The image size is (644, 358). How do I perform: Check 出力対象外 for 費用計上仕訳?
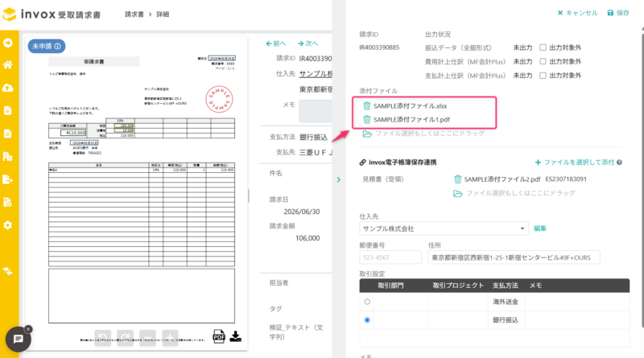pyautogui.click(x=543, y=62)
